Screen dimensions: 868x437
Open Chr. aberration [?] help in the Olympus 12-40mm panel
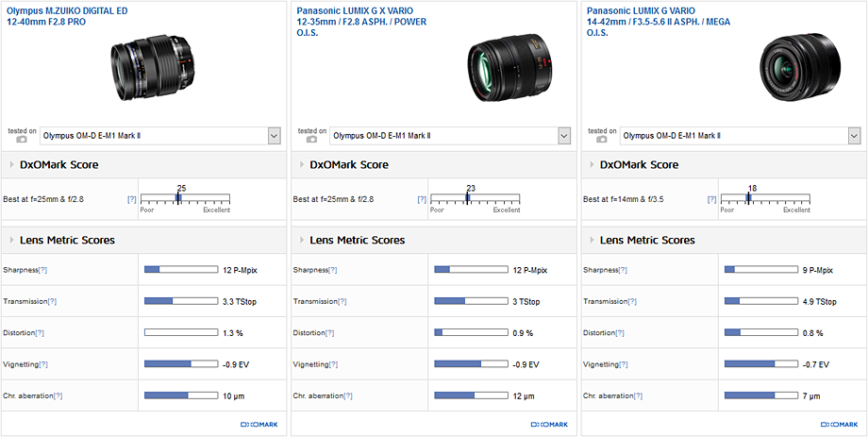58,395
